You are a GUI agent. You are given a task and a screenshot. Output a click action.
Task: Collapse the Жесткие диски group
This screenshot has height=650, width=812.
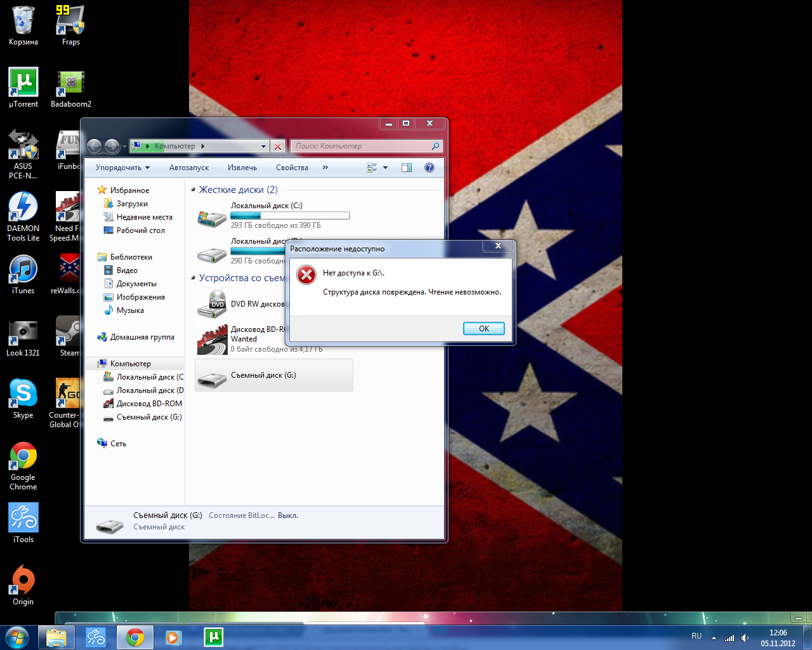(193, 190)
